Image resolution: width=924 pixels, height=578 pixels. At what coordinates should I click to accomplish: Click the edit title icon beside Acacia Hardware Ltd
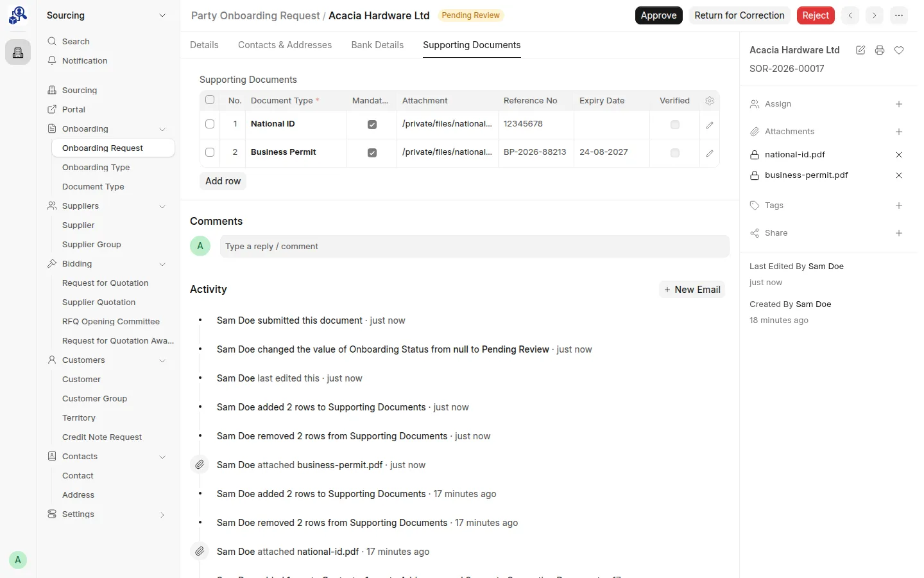tap(860, 50)
